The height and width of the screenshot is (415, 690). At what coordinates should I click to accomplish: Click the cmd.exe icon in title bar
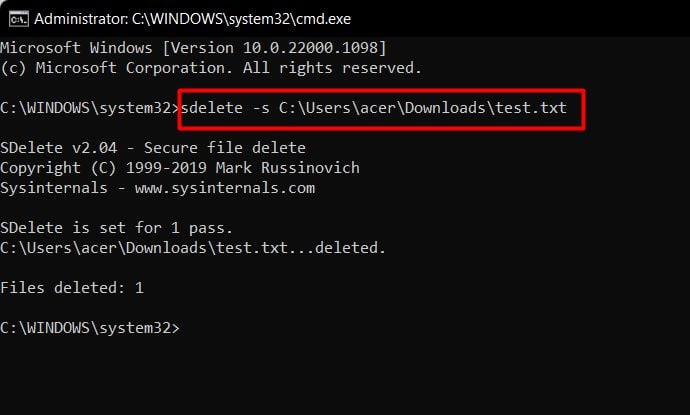[x=18, y=19]
